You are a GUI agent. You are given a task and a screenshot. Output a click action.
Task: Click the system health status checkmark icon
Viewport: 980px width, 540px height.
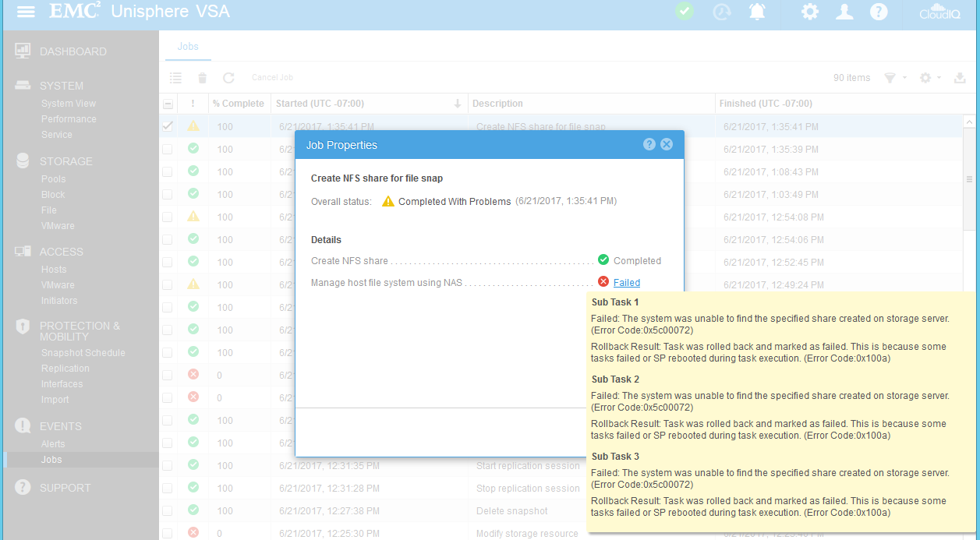click(685, 12)
